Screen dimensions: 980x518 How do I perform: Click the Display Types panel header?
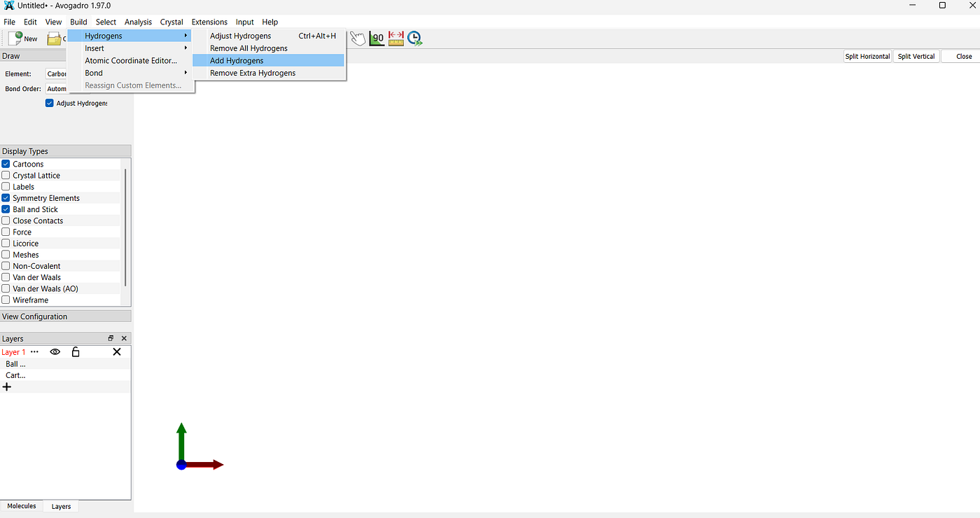click(66, 151)
